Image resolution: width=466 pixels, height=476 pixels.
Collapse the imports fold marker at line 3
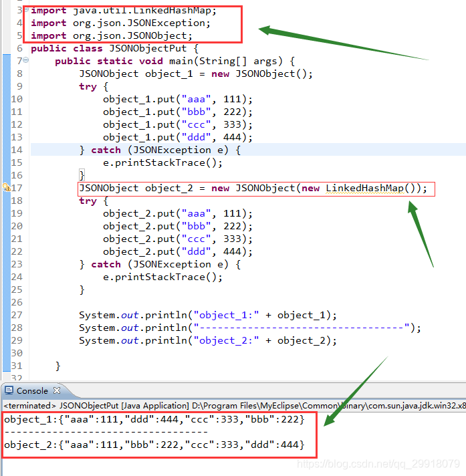[26, 10]
